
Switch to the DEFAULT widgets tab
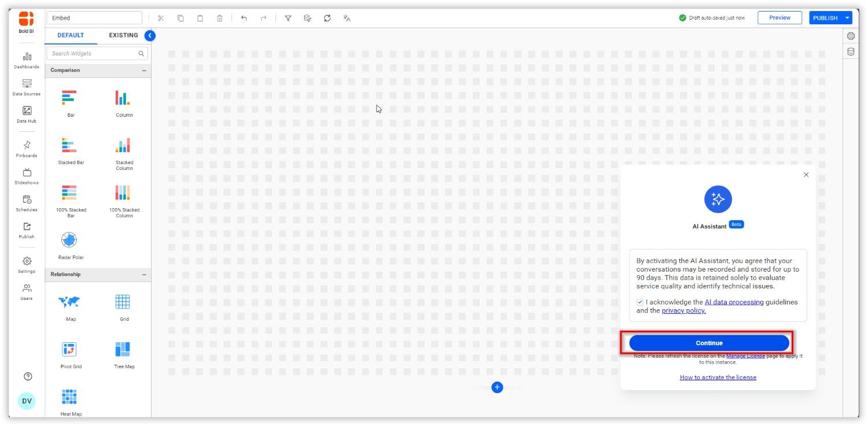[71, 35]
